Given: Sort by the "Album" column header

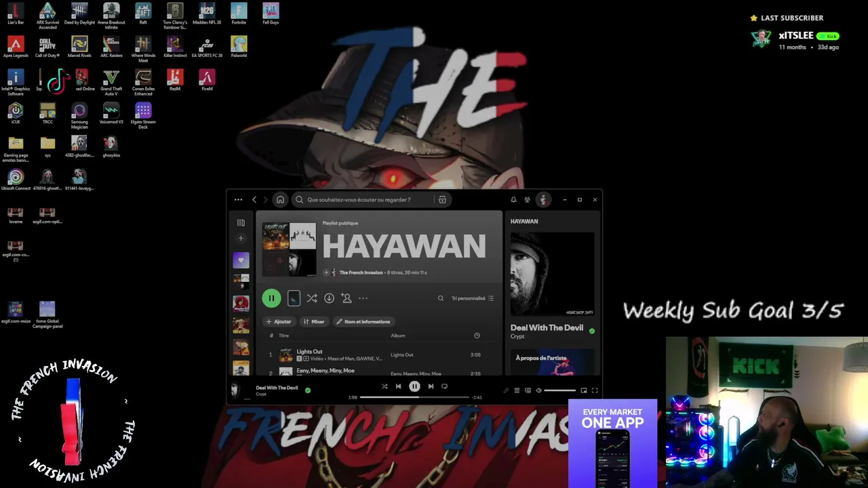Looking at the screenshot, I should click(398, 335).
